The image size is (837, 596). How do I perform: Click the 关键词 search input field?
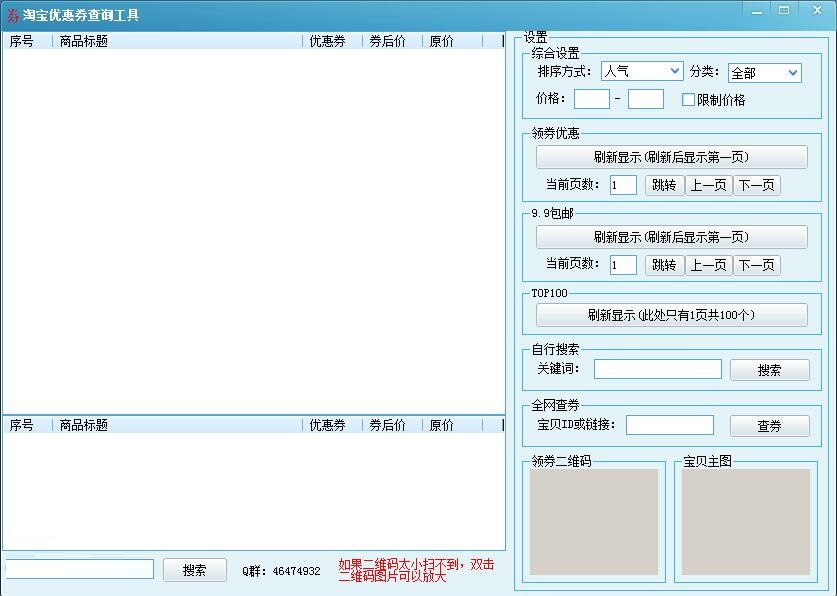(657, 369)
